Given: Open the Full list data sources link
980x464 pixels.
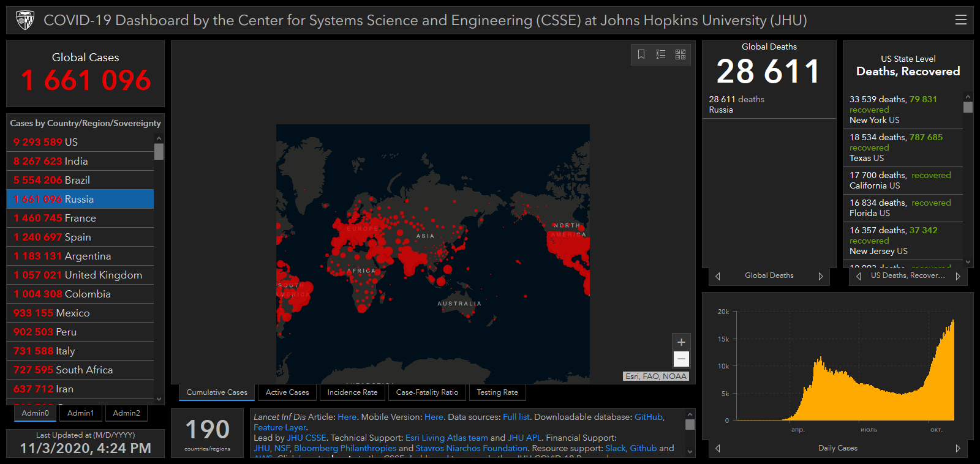Looking at the screenshot, I should 516,417.
